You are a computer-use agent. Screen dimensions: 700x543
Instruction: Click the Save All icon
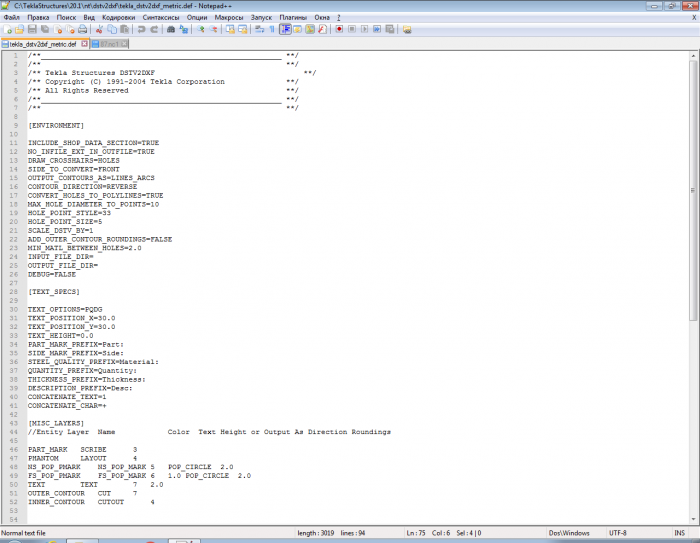tap(45, 29)
